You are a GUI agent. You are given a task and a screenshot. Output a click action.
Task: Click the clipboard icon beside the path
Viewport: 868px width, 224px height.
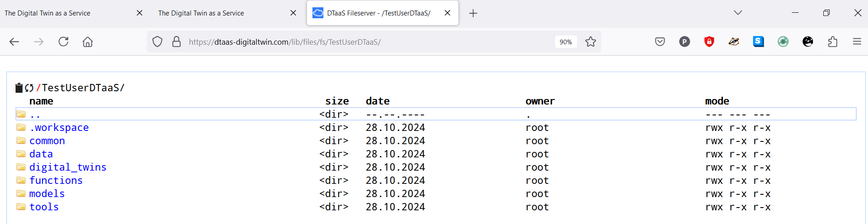(x=19, y=88)
